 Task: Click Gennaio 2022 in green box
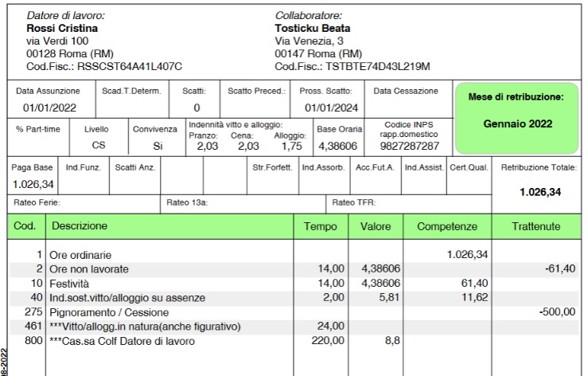pos(517,123)
